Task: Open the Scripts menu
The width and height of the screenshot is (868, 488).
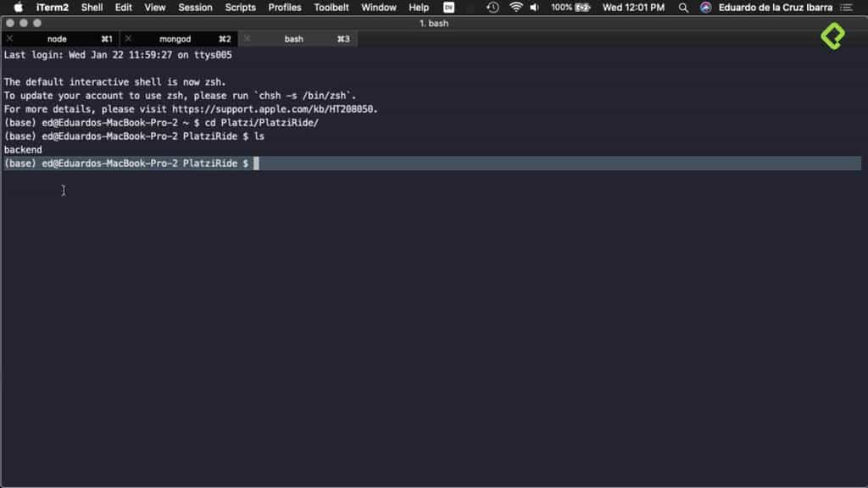Action: (x=240, y=8)
